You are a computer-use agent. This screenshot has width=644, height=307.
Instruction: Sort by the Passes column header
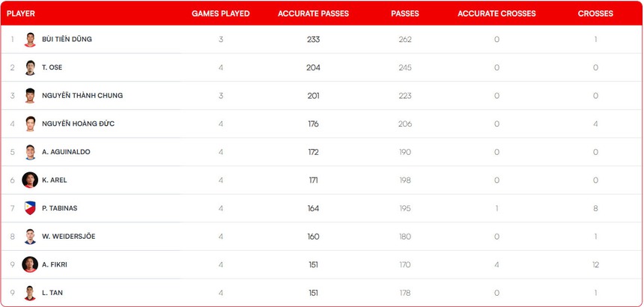[x=404, y=13]
